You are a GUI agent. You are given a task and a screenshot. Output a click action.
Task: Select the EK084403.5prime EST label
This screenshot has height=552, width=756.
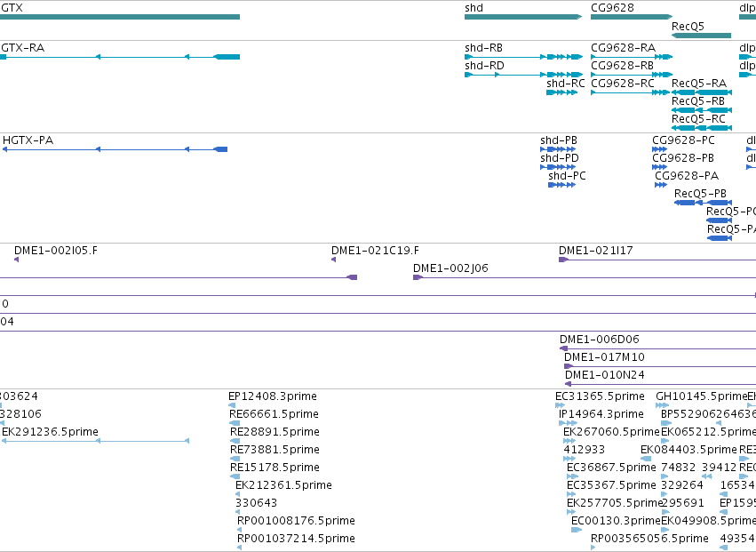pyautogui.click(x=688, y=450)
